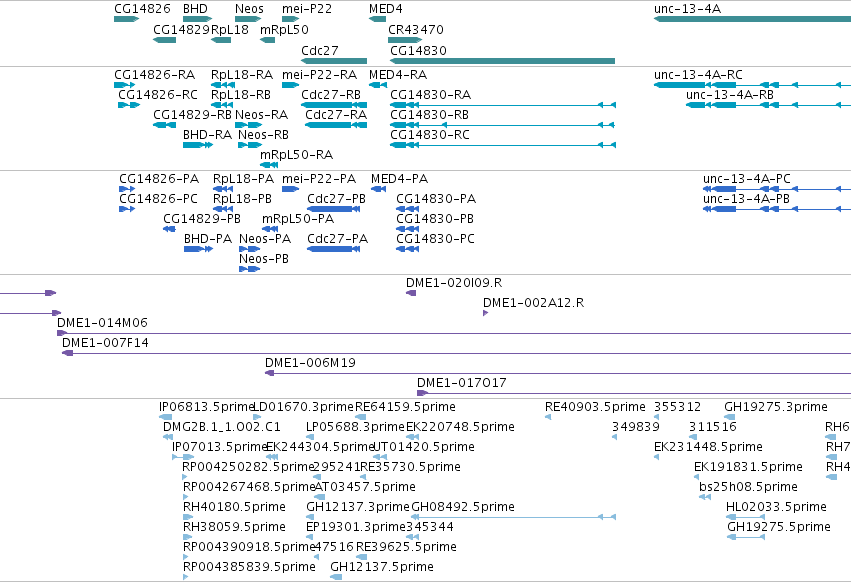Click the CG14830-PA protein label
851x582 pixels.
[x=436, y=199]
